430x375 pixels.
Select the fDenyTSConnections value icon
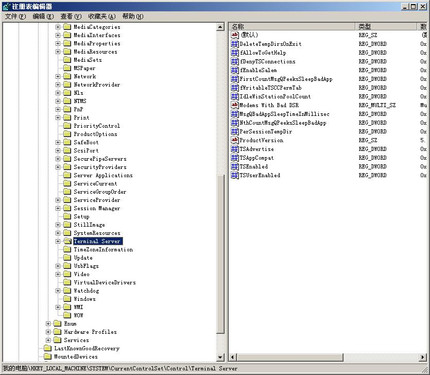(x=235, y=62)
